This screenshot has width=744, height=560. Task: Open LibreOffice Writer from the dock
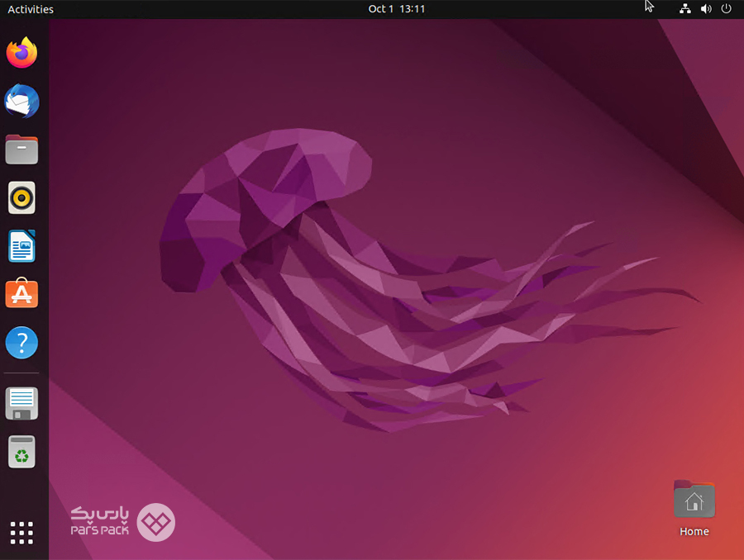21,246
